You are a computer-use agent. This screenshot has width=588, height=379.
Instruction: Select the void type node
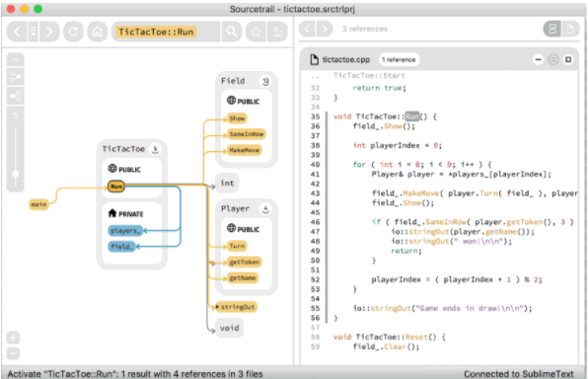tap(230, 328)
